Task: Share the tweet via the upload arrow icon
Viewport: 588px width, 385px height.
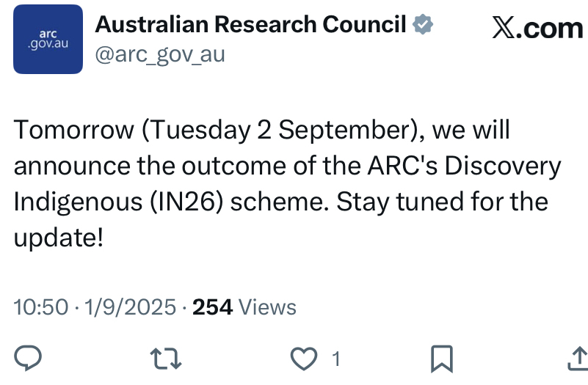Action: (x=578, y=359)
